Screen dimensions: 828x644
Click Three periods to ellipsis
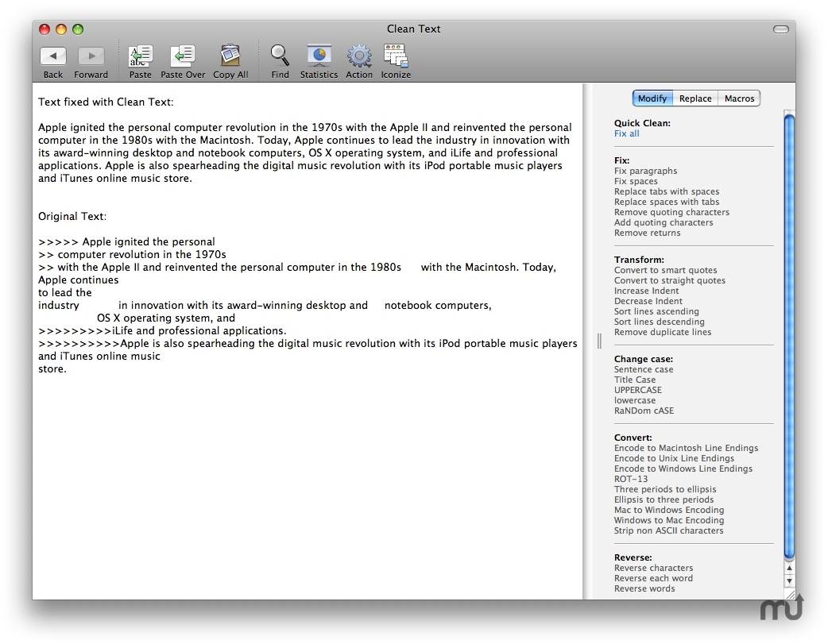[x=665, y=489]
